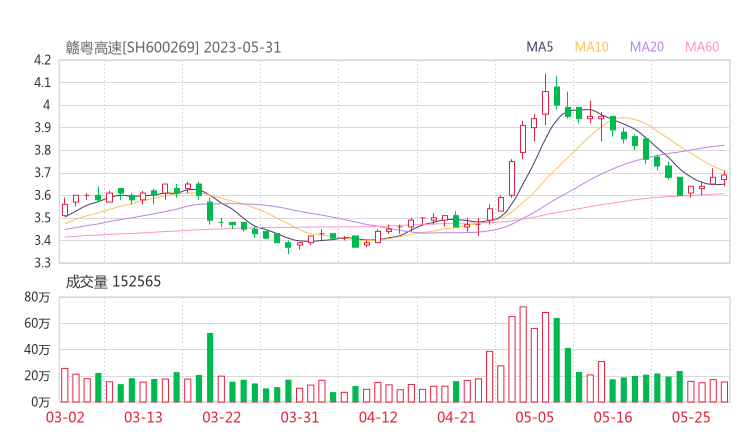Click the first red volume bar at 03-02
740x440 pixels.
point(65,385)
